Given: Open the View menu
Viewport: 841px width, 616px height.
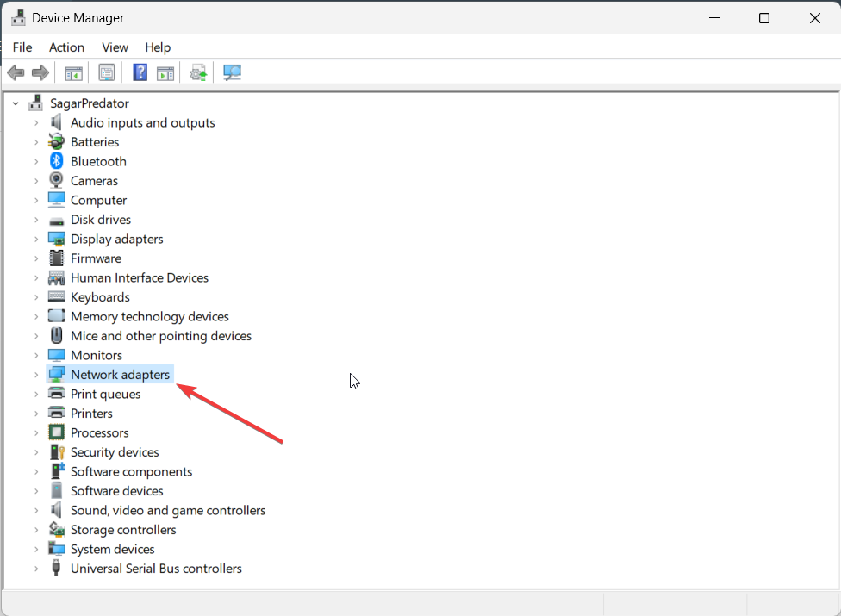Looking at the screenshot, I should (x=115, y=47).
